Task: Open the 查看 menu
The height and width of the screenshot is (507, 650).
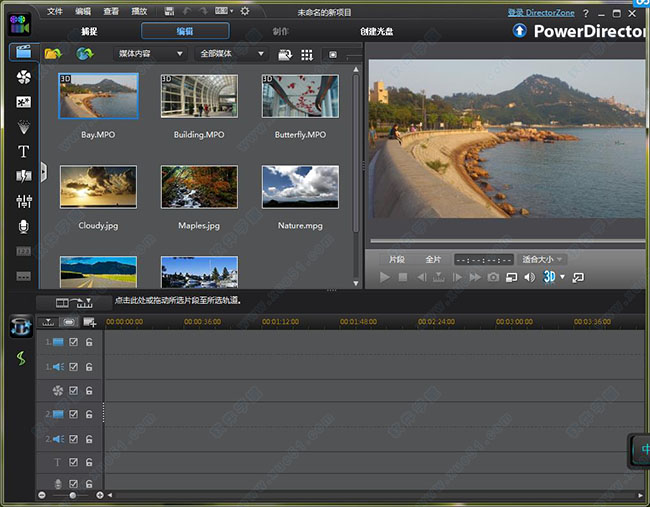Action: tap(111, 12)
